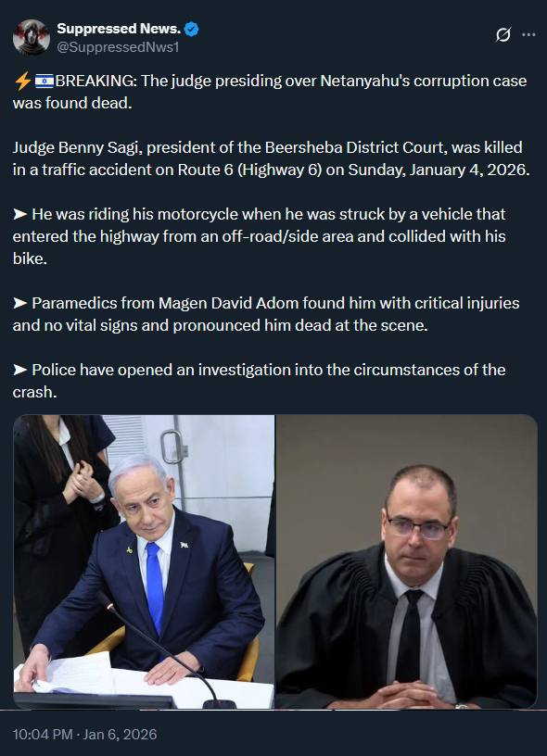Open the right photo of man in black robe

407,561
